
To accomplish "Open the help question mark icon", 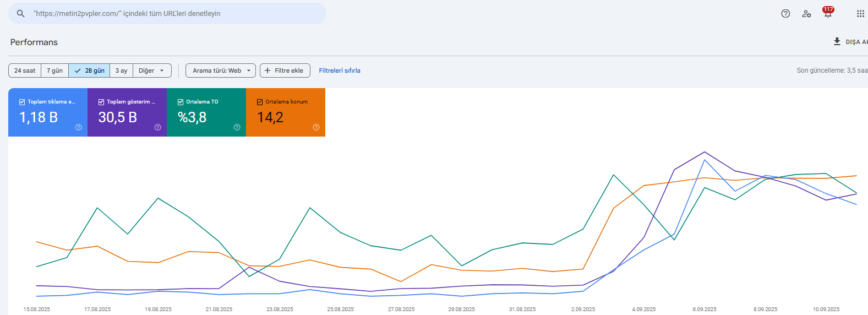I will [785, 14].
